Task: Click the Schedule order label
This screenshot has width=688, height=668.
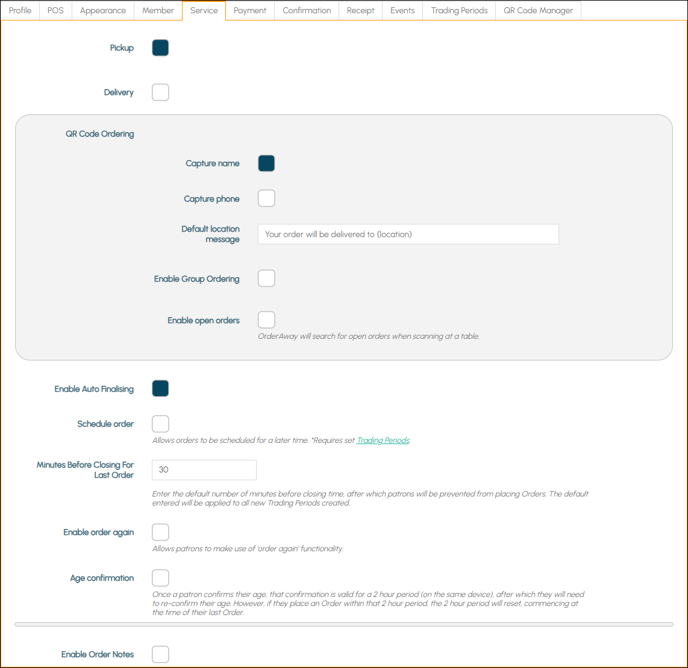Action: tap(106, 424)
